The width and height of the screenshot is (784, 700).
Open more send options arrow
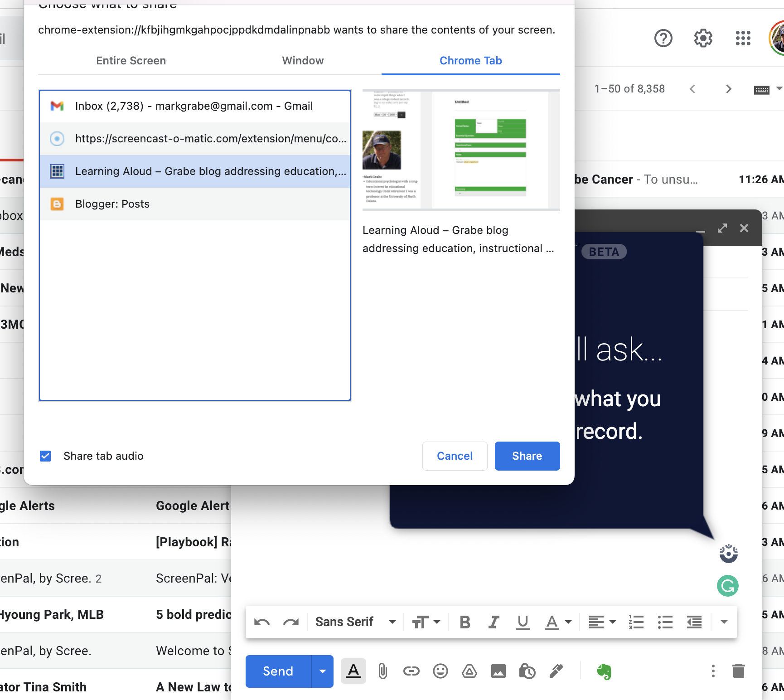tap(323, 671)
